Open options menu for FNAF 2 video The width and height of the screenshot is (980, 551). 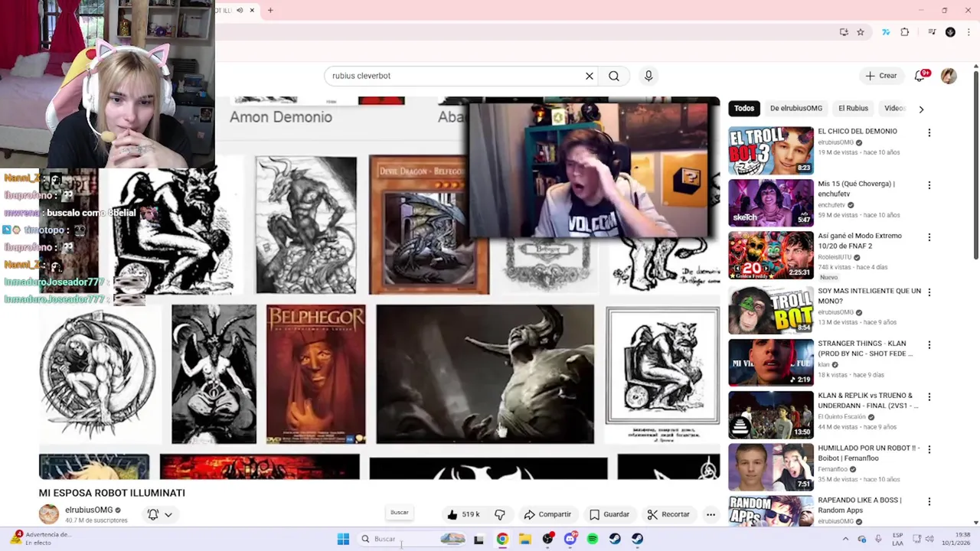[x=929, y=237]
